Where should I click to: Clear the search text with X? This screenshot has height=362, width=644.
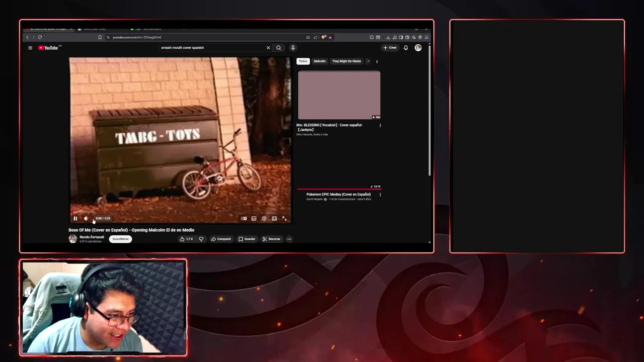[268, 48]
